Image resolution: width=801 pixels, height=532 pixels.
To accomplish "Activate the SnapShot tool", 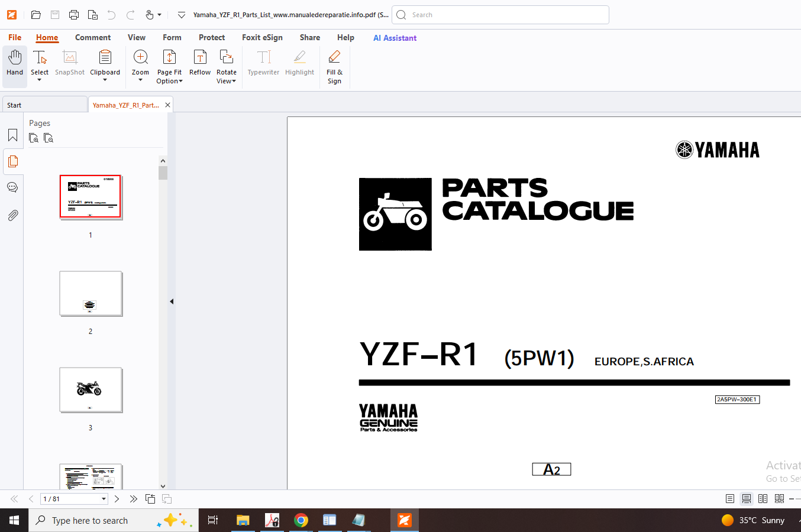I will click(x=70, y=63).
